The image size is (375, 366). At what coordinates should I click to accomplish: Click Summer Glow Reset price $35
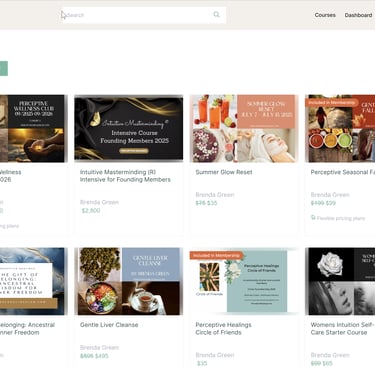(x=212, y=203)
